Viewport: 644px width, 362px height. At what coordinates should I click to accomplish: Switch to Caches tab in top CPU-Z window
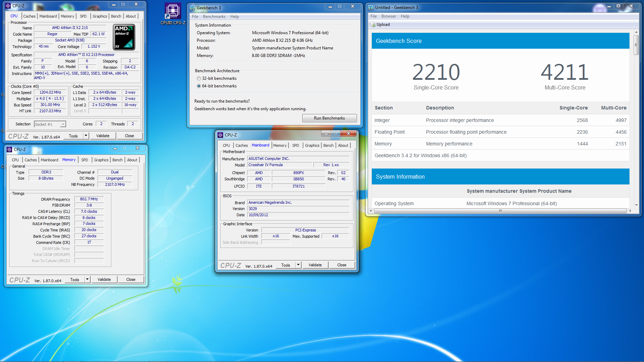tap(29, 16)
